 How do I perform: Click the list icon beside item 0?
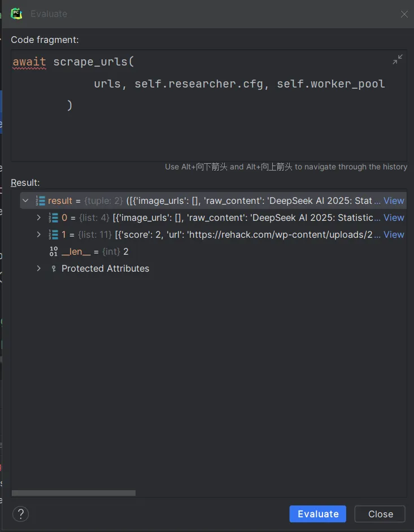pyautogui.click(x=53, y=218)
